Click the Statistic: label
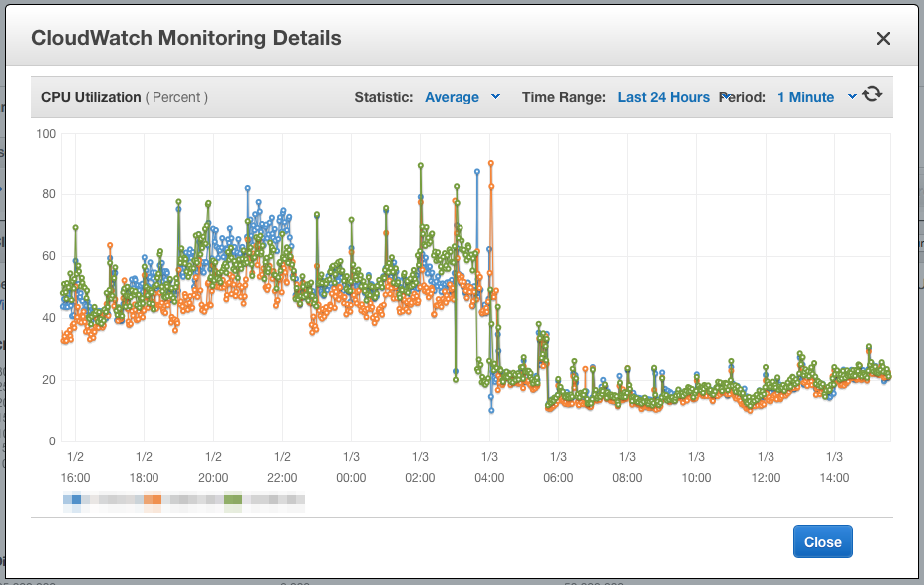 [x=383, y=97]
